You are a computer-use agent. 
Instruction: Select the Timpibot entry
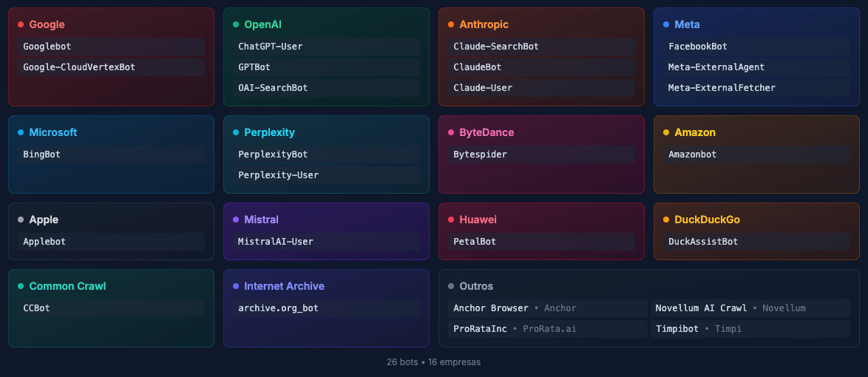[x=750, y=329]
